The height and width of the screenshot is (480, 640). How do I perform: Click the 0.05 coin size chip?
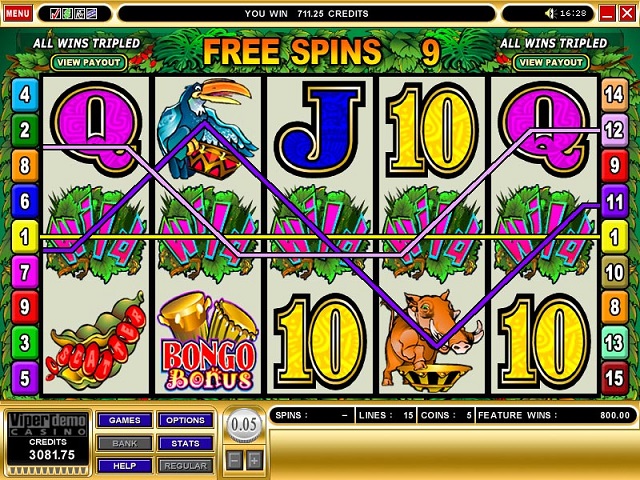[x=244, y=425]
